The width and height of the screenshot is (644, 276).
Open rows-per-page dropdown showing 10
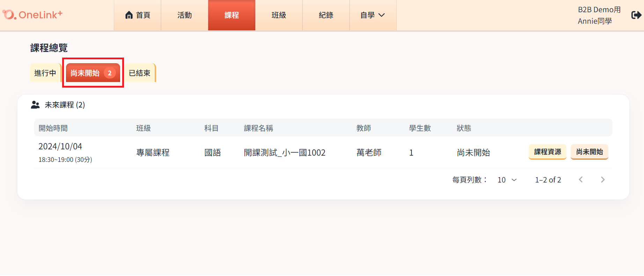[507, 180]
